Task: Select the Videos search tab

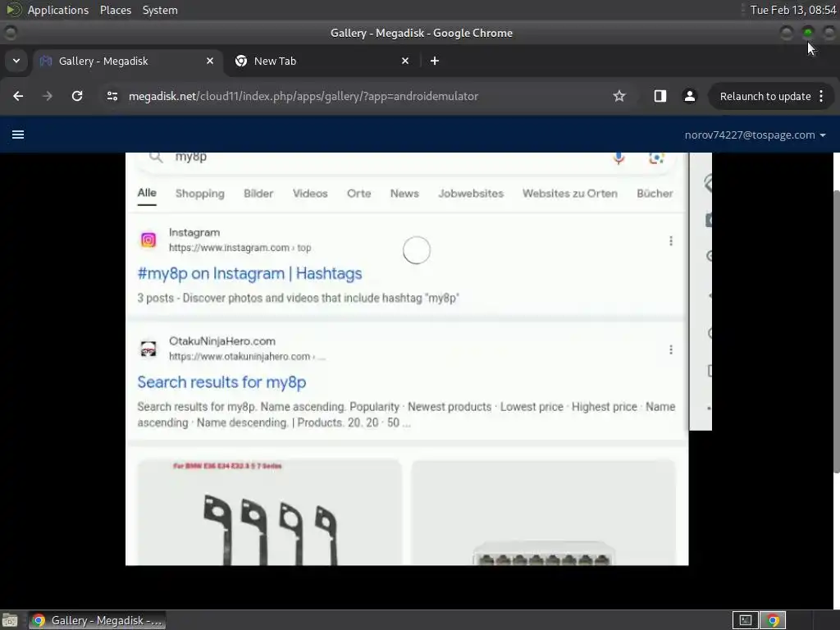Action: 310,194
